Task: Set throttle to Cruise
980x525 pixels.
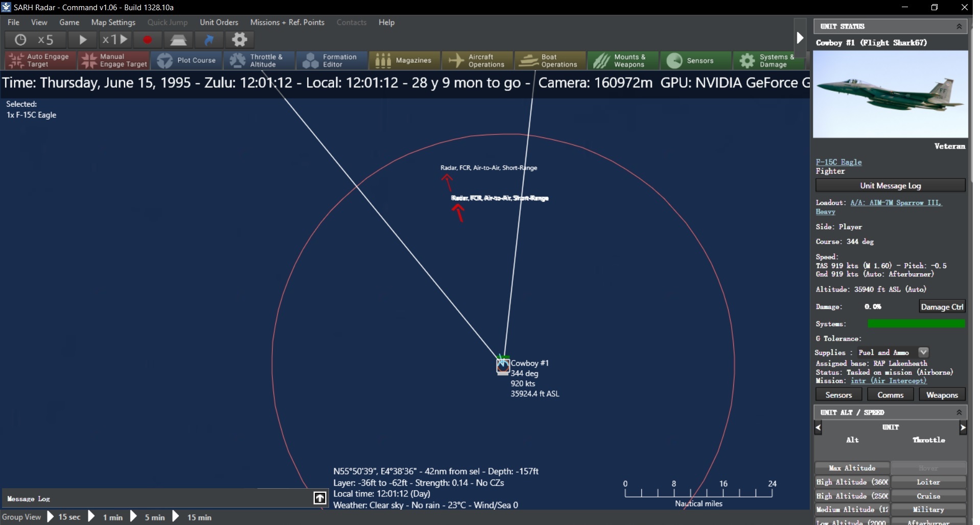Action: tap(928, 496)
